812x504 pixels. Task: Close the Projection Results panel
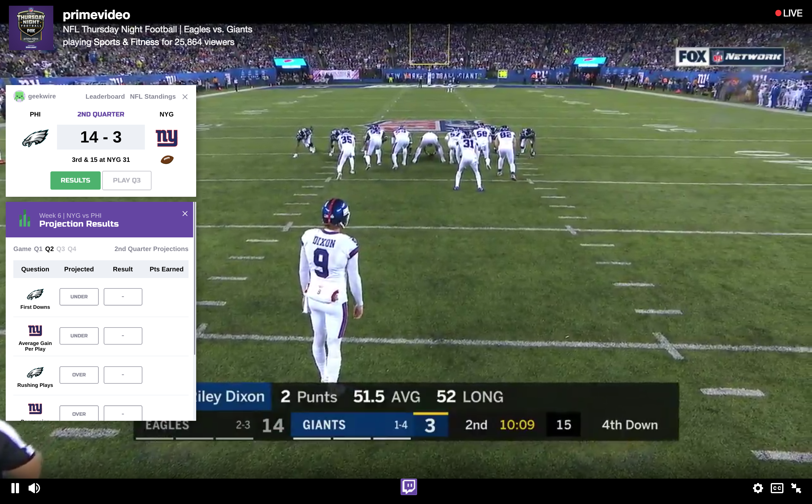click(x=184, y=213)
